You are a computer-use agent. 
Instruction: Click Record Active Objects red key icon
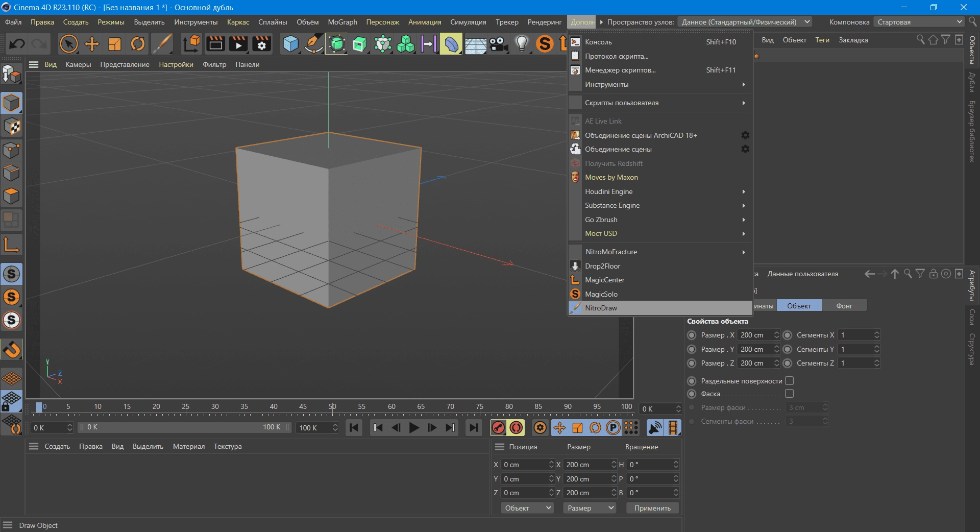point(499,428)
